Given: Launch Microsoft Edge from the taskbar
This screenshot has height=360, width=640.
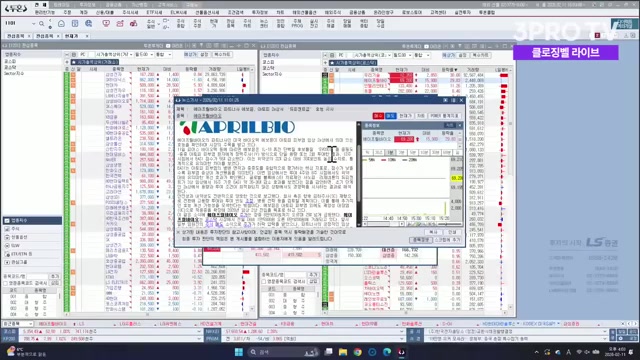Looking at the screenshot, I should tap(387, 352).
